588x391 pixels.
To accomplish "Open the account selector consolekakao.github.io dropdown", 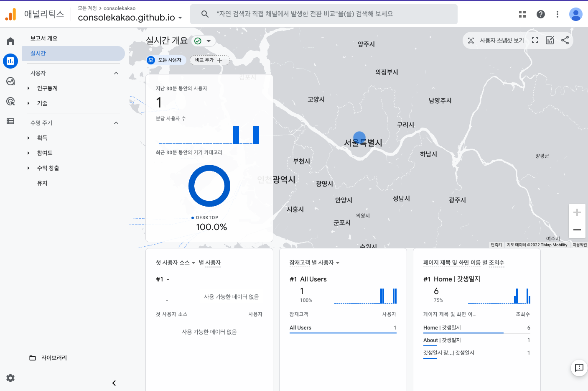I will click(x=130, y=18).
